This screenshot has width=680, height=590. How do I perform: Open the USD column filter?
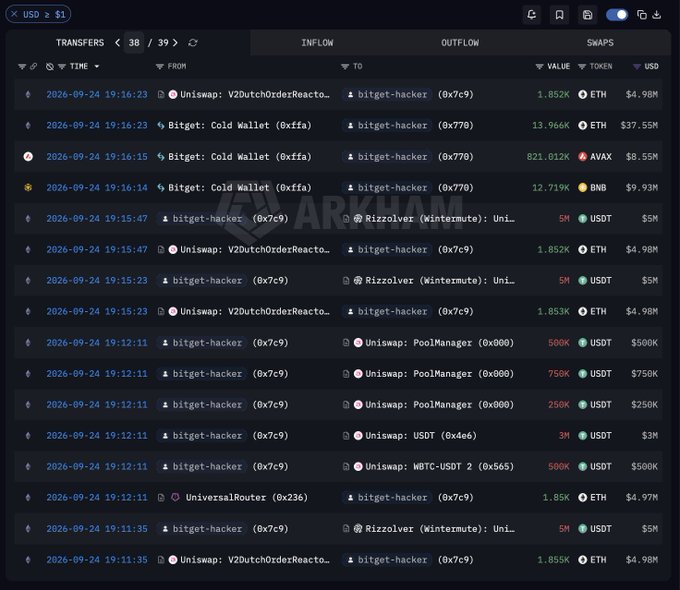(x=637, y=66)
